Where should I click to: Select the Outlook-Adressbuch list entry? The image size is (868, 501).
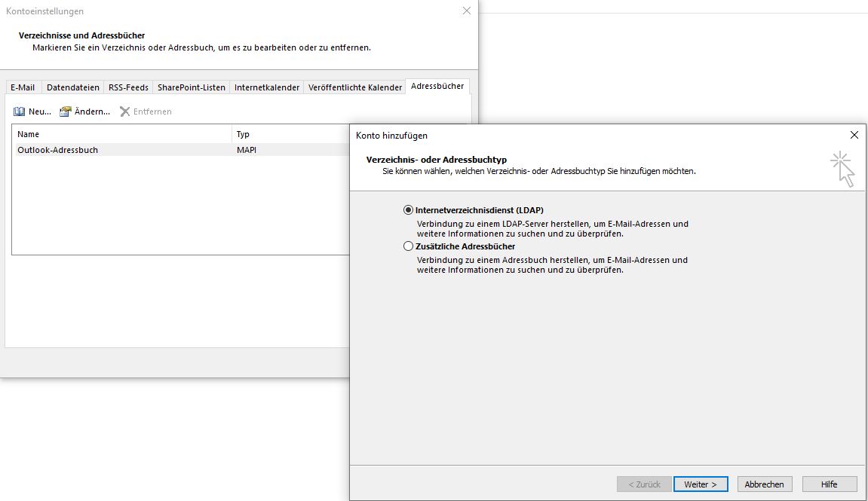point(58,150)
